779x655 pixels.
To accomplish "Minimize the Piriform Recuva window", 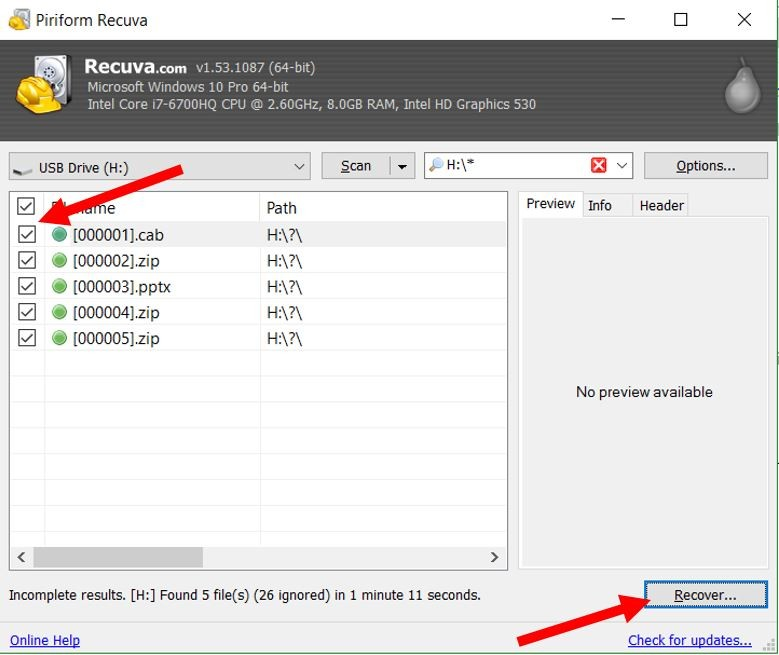I will tap(618, 20).
